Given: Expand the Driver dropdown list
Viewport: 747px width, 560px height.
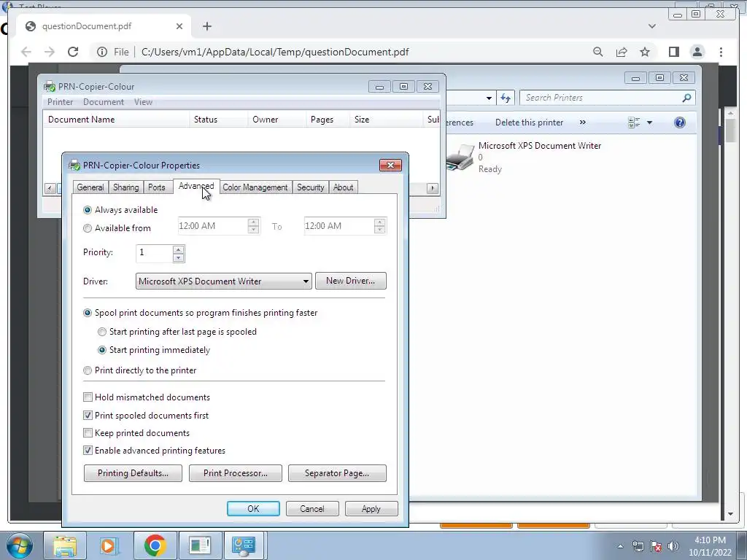Looking at the screenshot, I should point(306,281).
